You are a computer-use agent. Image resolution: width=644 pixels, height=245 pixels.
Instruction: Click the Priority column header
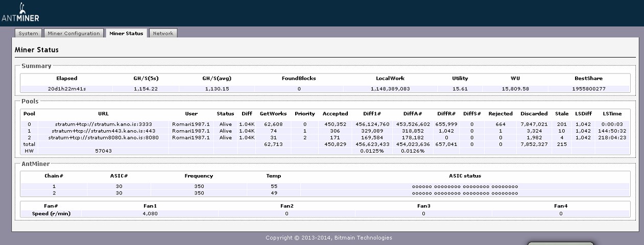click(x=305, y=113)
